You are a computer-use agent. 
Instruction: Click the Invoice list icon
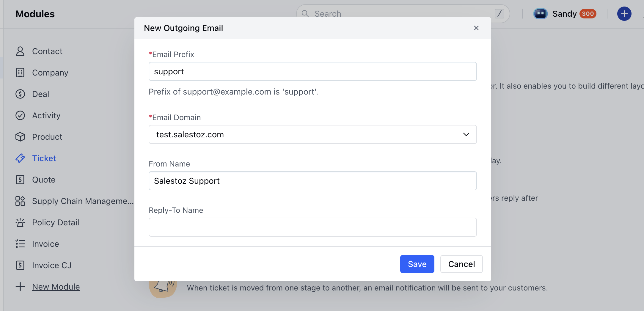pyautogui.click(x=20, y=244)
